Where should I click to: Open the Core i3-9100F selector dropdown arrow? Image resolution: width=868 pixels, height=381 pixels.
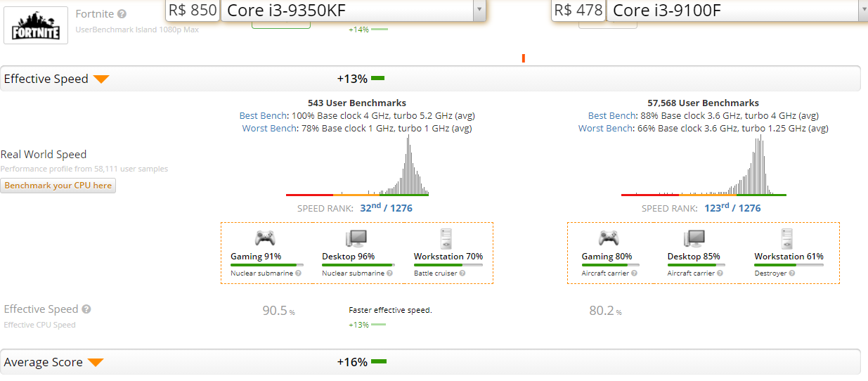pos(862,10)
